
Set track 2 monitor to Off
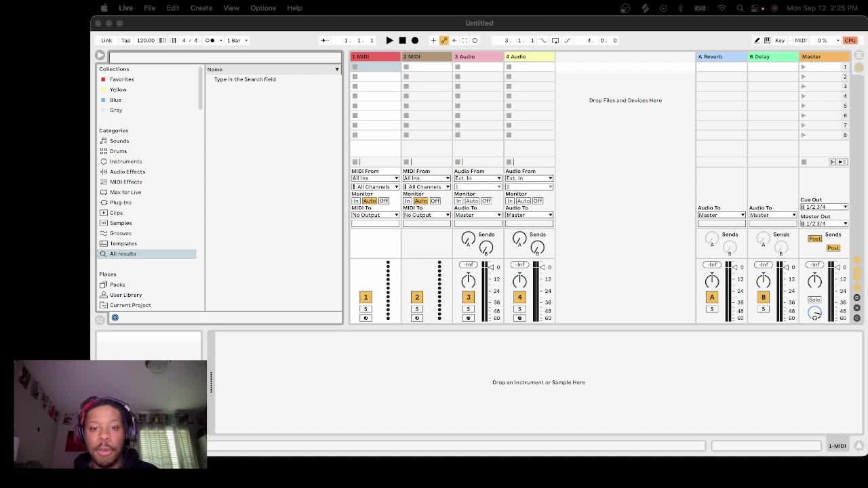435,201
